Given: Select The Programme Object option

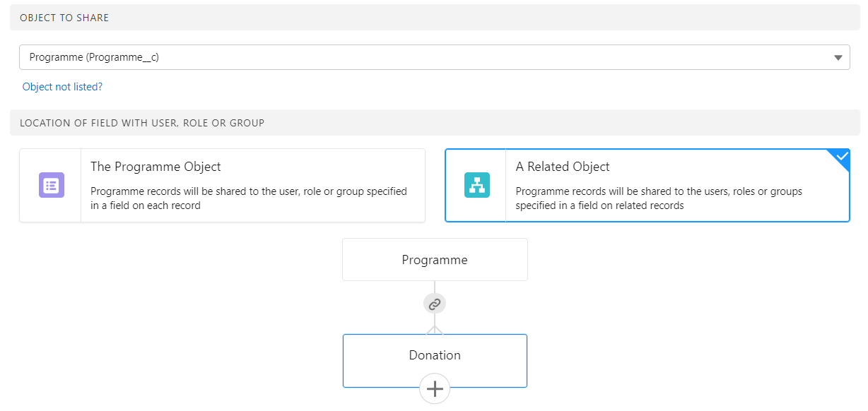Looking at the screenshot, I should 221,185.
